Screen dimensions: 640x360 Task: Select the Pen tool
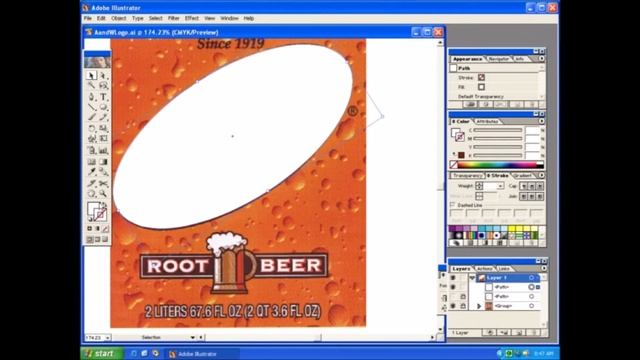(x=92, y=97)
